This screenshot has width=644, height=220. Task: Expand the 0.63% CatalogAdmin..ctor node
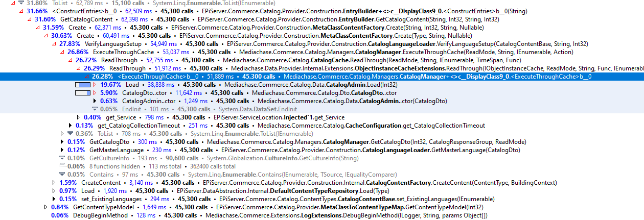pos(95,101)
